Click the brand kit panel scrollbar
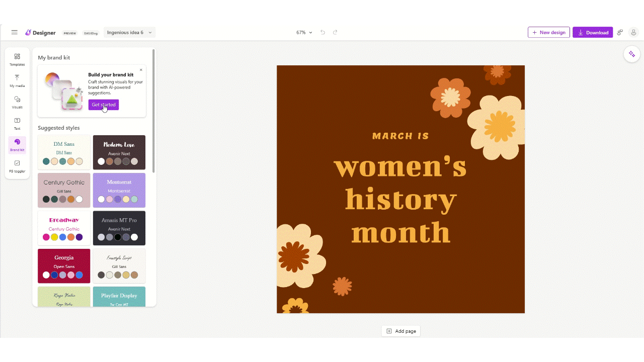Viewport: 644px width, 362px height. pos(153,111)
